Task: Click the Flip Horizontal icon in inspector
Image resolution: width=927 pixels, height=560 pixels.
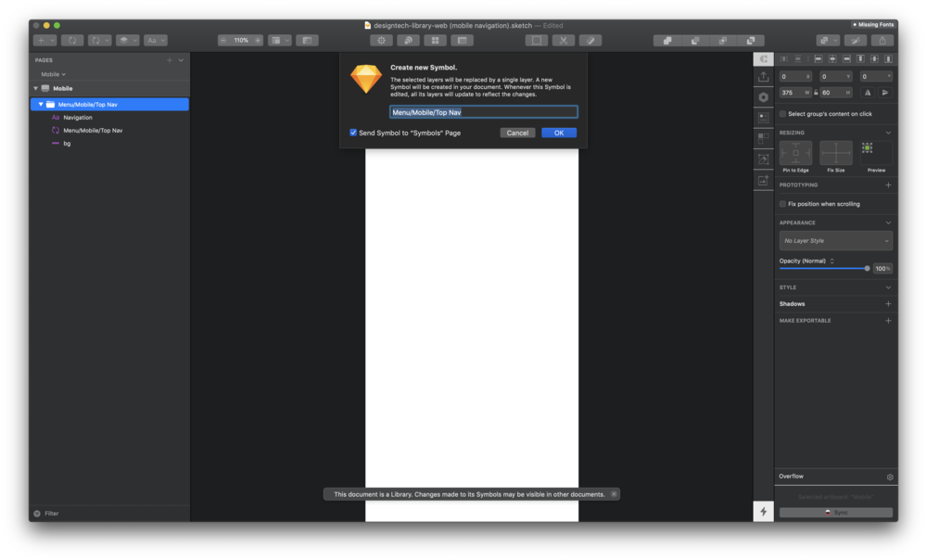Action: pos(867,93)
